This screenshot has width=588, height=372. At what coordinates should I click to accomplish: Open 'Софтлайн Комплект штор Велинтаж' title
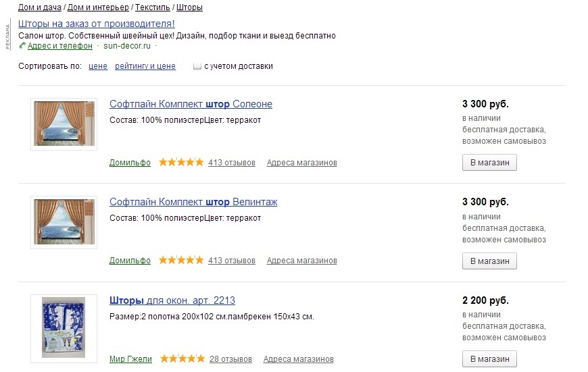tap(193, 202)
